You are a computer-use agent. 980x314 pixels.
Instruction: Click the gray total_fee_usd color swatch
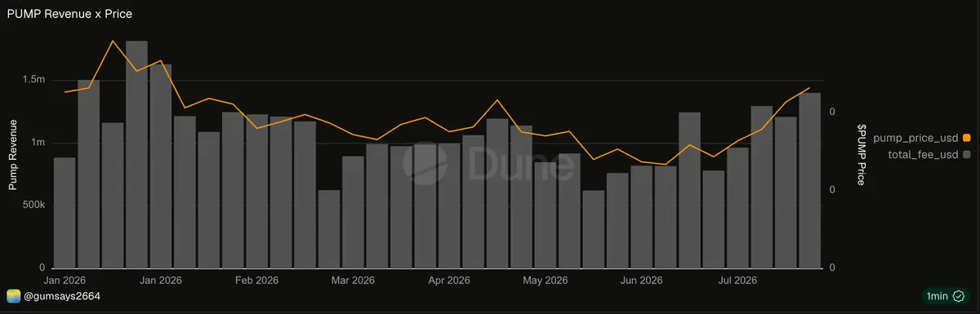click(x=966, y=154)
